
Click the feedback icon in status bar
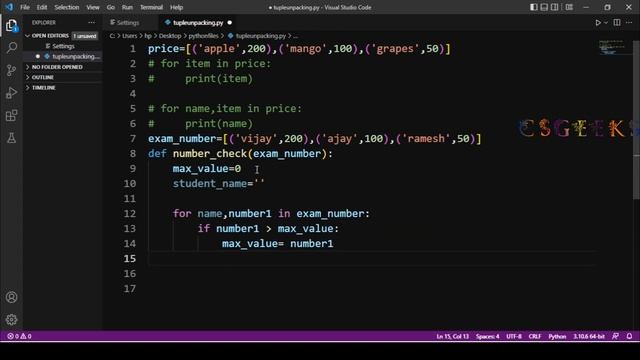(616, 336)
